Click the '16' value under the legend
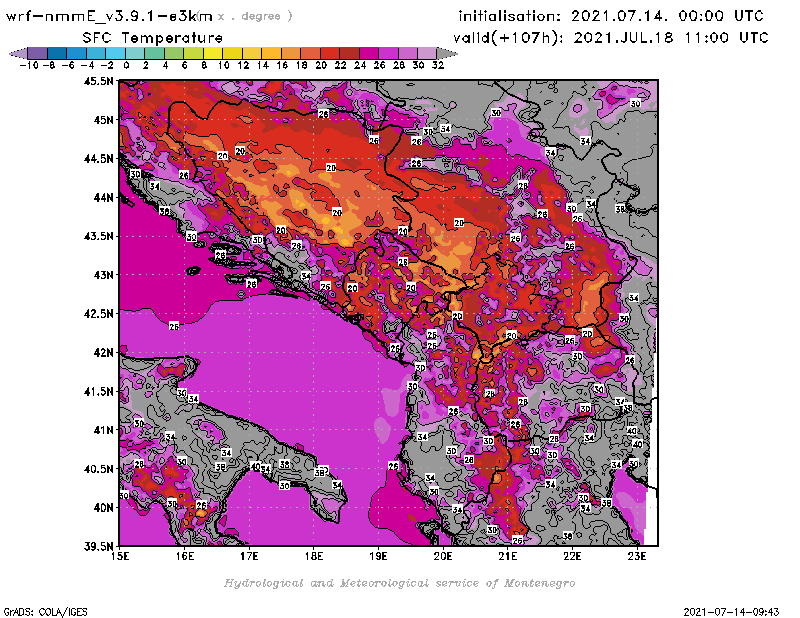The width and height of the screenshot is (800, 618). click(282, 65)
